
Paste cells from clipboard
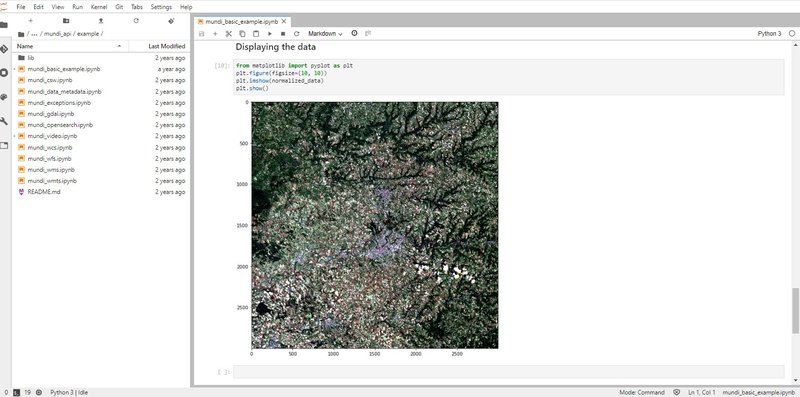pyautogui.click(x=256, y=34)
